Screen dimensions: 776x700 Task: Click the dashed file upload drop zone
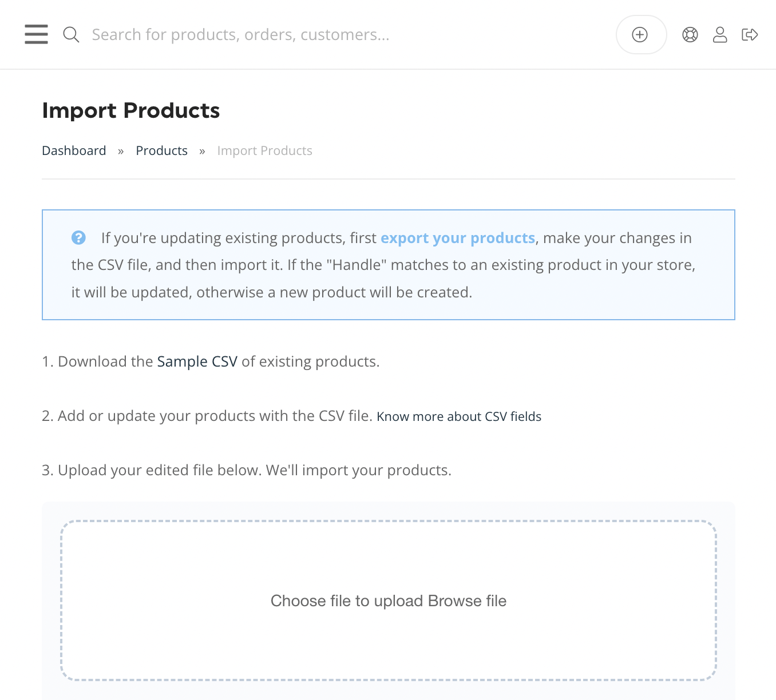coord(389,600)
